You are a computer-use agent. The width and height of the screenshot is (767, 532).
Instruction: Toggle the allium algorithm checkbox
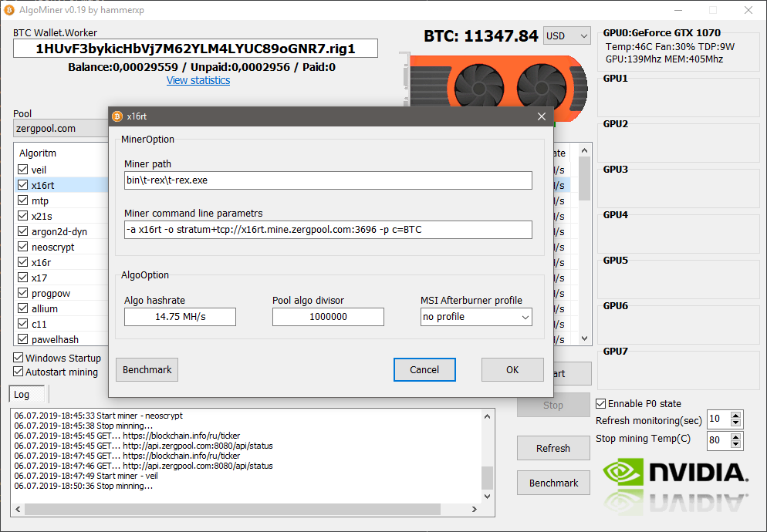22,308
